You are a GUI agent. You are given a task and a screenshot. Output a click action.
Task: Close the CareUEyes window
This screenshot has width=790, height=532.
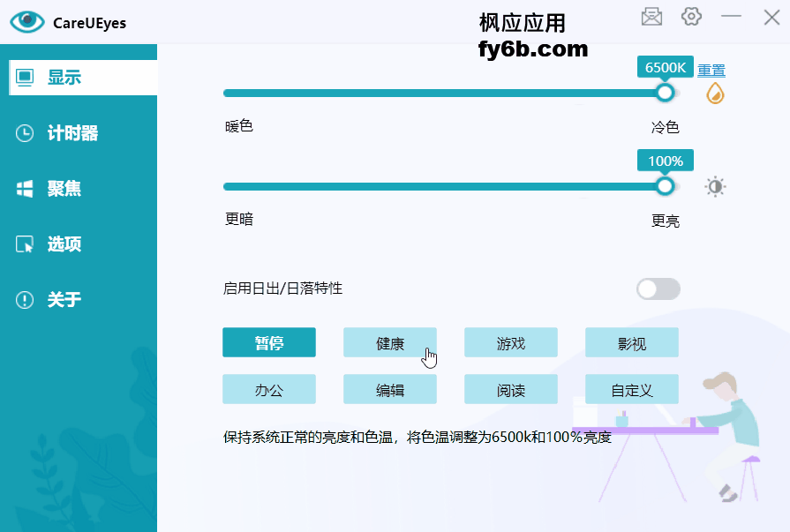771,17
